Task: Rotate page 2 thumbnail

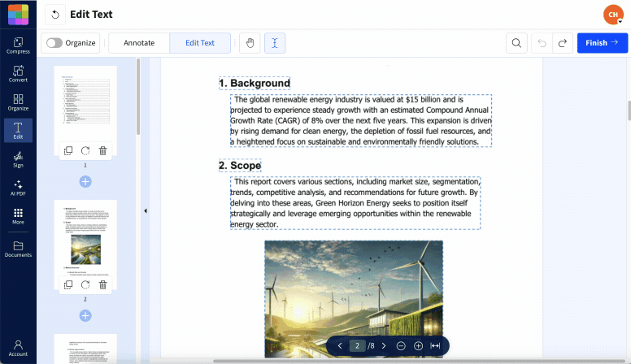Action: [x=85, y=284]
